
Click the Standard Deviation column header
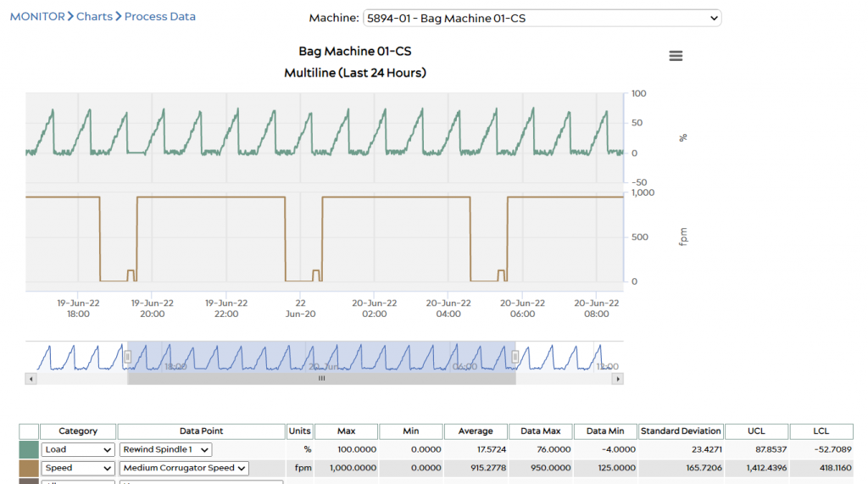pos(681,431)
